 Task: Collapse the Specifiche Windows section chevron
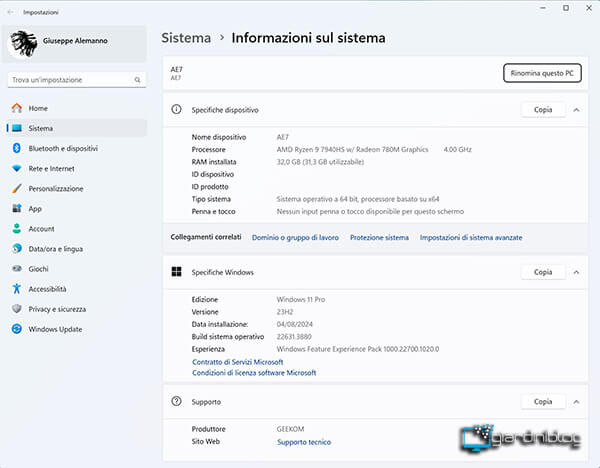(x=576, y=272)
